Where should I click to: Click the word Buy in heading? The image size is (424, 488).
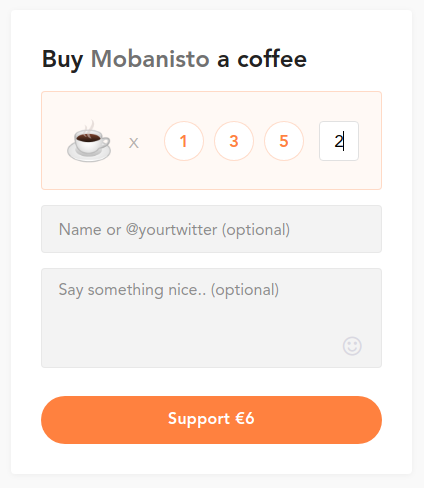pyautogui.click(x=62, y=60)
